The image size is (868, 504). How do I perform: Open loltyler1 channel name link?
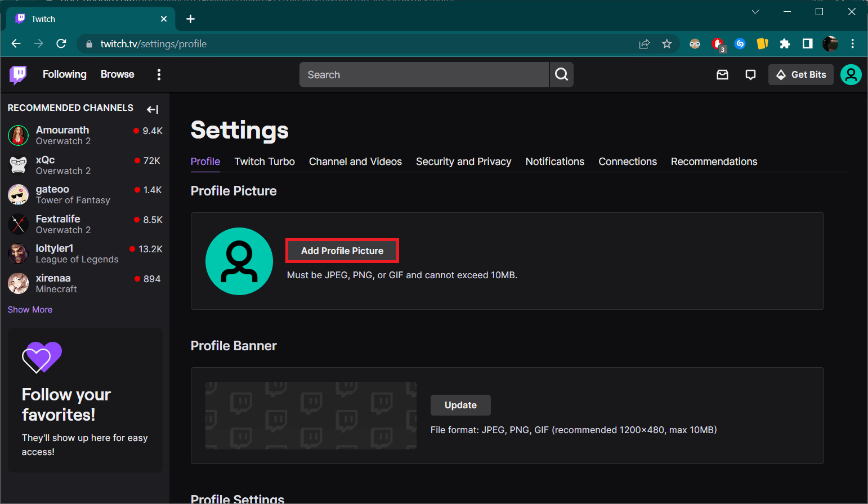(55, 248)
